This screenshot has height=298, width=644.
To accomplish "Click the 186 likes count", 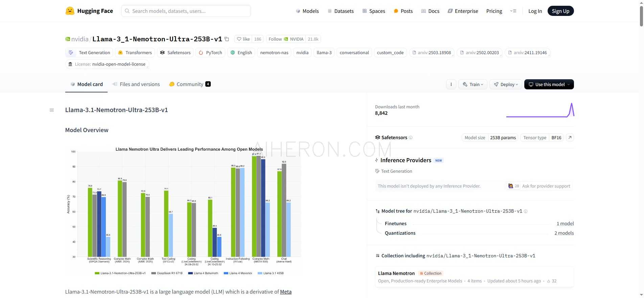I will [x=258, y=39].
